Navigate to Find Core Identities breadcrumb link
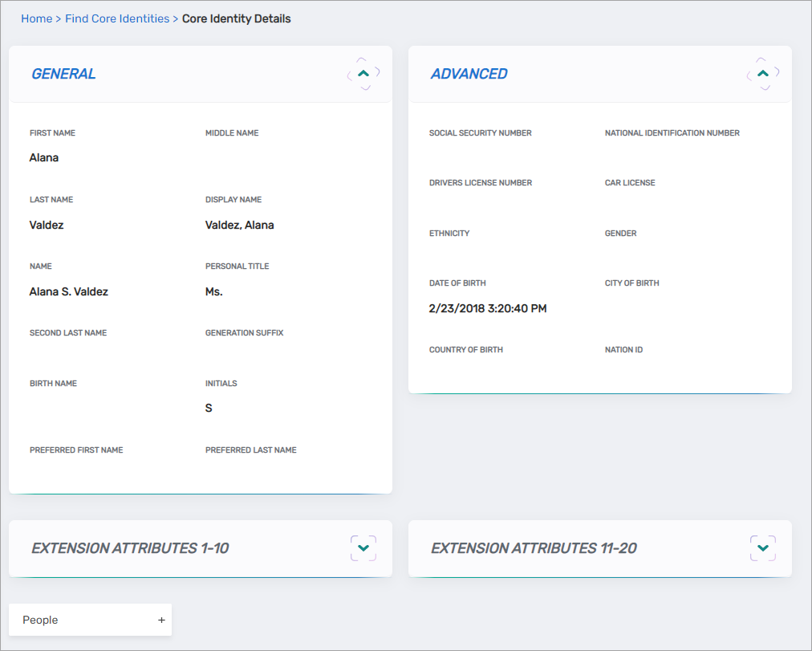The width and height of the screenshot is (812, 651). [x=117, y=18]
